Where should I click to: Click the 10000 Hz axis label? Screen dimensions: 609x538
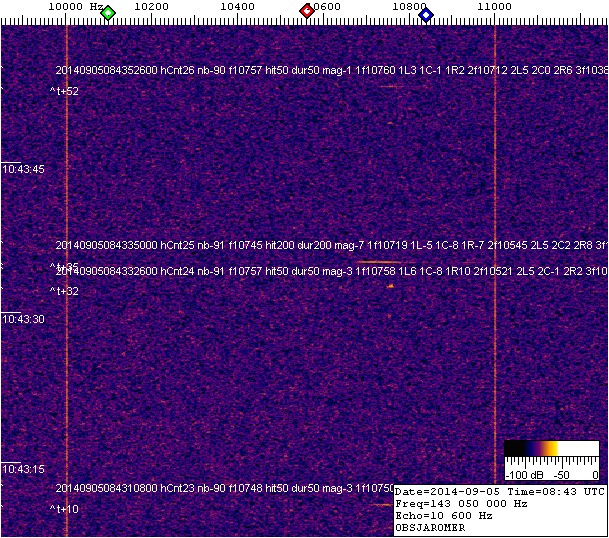pyautogui.click(x=76, y=7)
